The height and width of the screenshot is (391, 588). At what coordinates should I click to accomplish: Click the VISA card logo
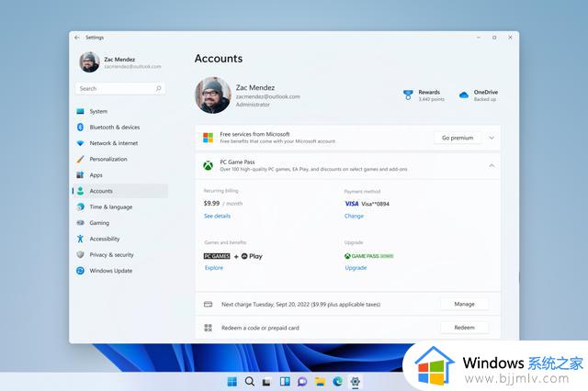coord(352,204)
